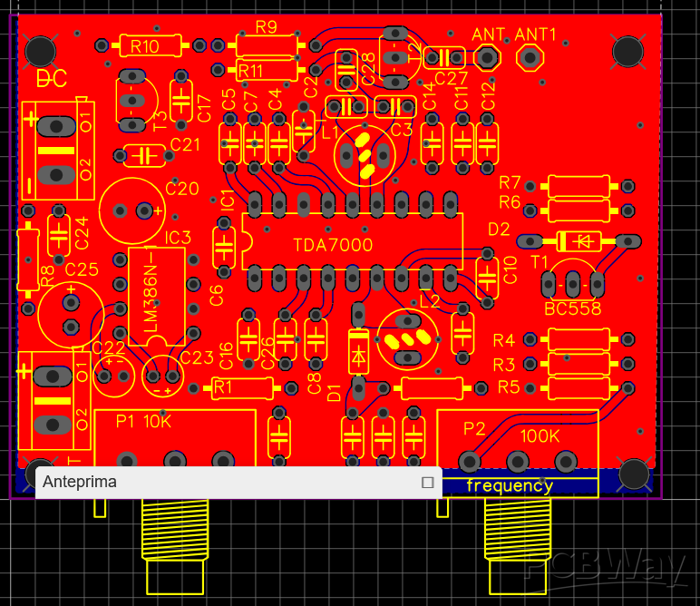
Task: Click the ANT antenna pad
Action: (487, 58)
